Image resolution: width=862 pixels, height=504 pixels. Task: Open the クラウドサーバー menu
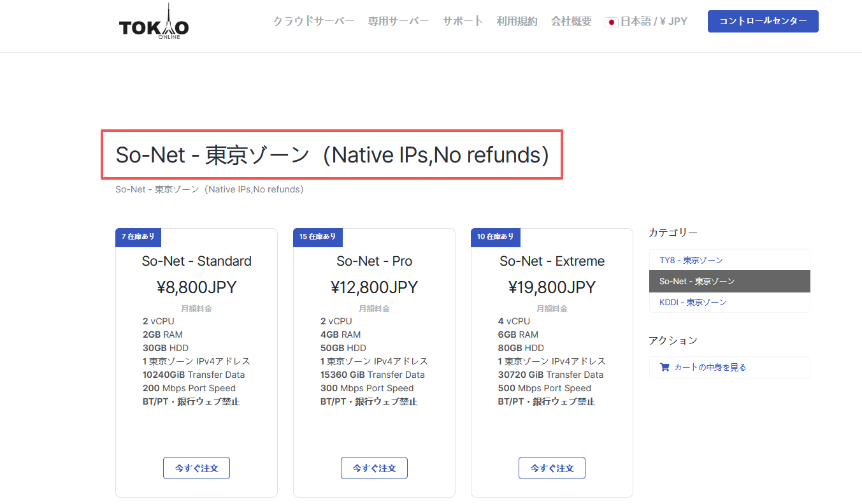313,21
